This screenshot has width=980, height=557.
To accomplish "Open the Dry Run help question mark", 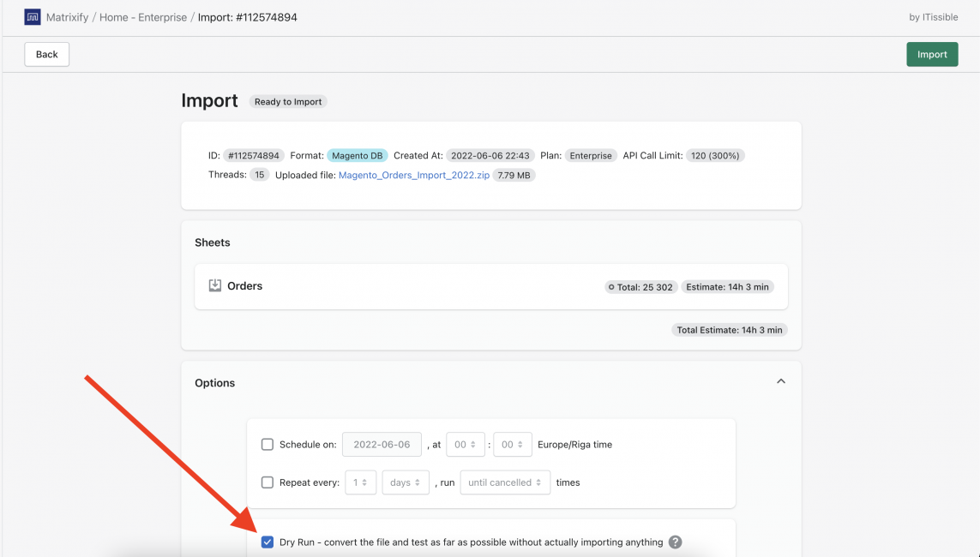I will click(675, 542).
